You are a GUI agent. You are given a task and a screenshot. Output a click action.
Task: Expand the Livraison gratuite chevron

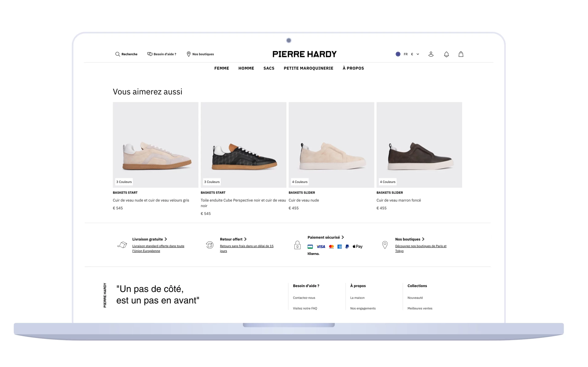(x=166, y=239)
